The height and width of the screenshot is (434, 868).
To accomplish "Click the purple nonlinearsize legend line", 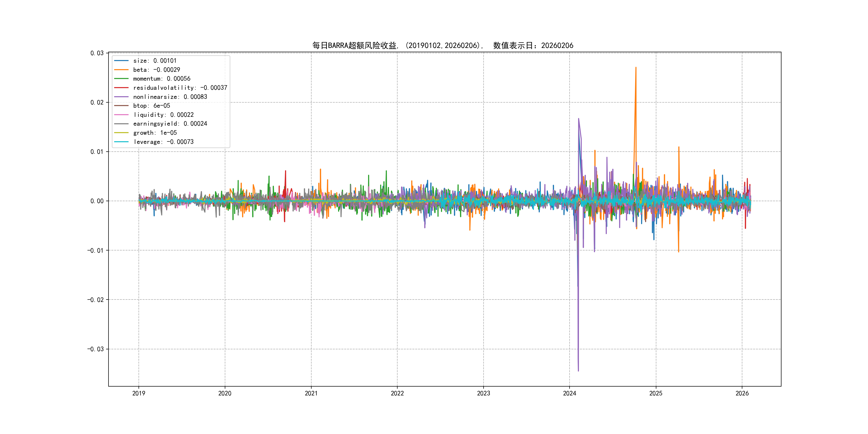I will 121,97.
